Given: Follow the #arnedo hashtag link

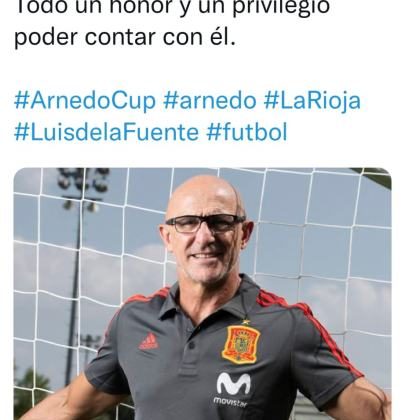Looking at the screenshot, I should 210,101.
